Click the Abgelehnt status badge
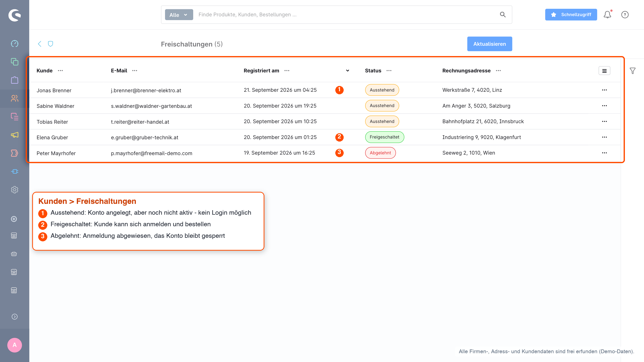This screenshot has width=644, height=362. coord(380,153)
